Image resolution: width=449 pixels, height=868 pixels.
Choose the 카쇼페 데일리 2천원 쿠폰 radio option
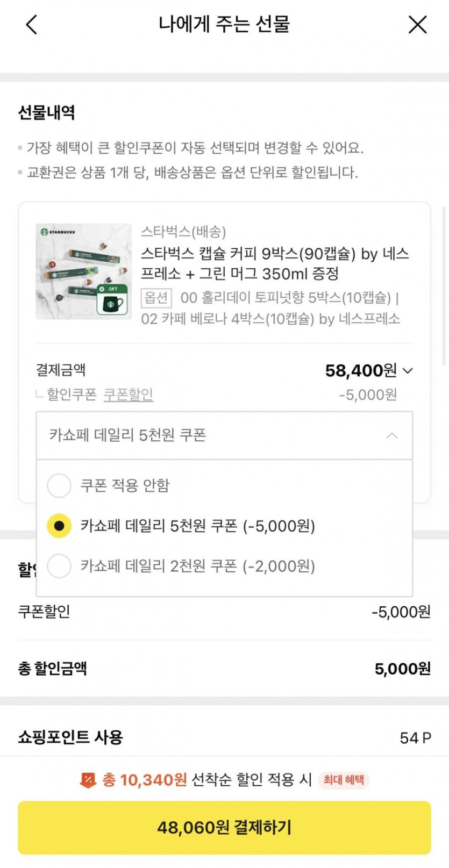coord(59,566)
